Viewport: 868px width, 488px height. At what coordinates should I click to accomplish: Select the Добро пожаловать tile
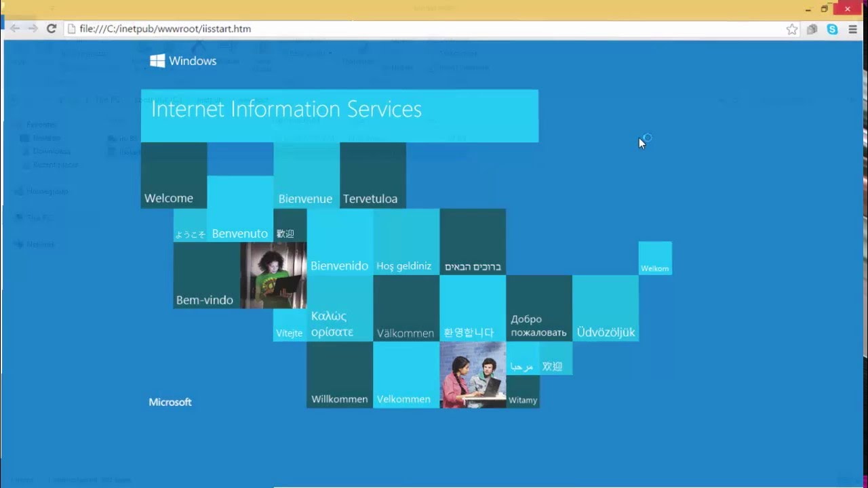[x=539, y=308]
